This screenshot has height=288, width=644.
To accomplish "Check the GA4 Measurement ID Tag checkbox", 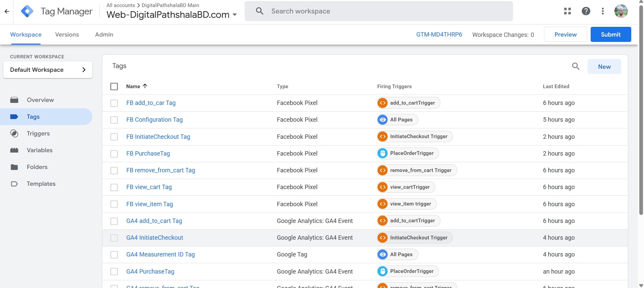I will click(x=114, y=254).
